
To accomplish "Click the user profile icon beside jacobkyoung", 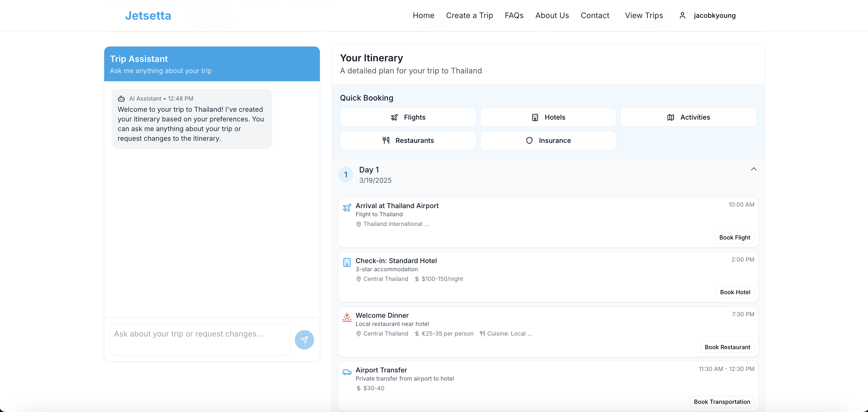I will point(682,15).
